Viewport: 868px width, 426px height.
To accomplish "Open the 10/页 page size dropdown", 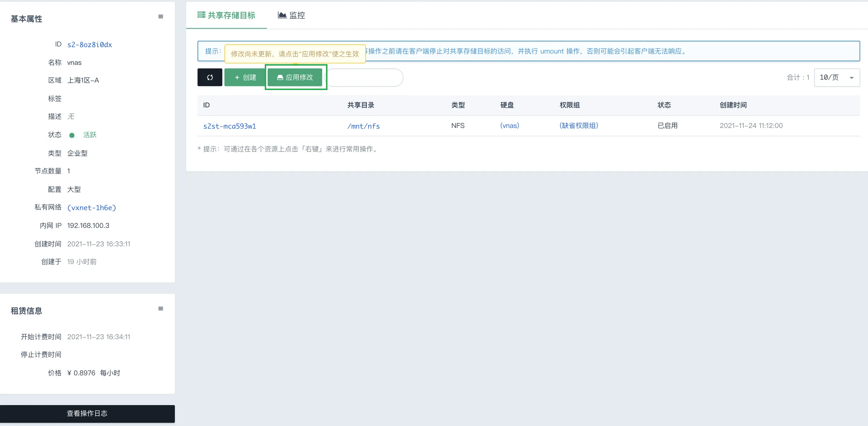I will point(837,77).
